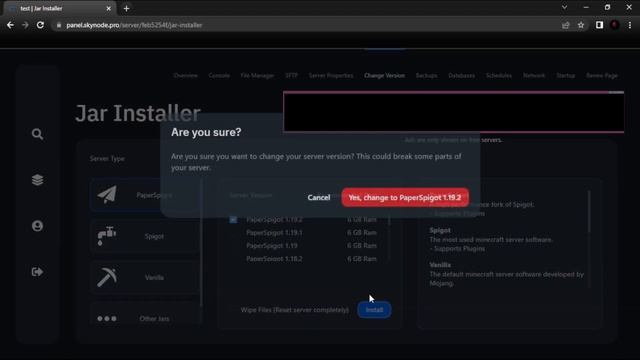Screen dimensions: 640x360
Task: Click the server type list scrollbar
Action: (x=201, y=243)
